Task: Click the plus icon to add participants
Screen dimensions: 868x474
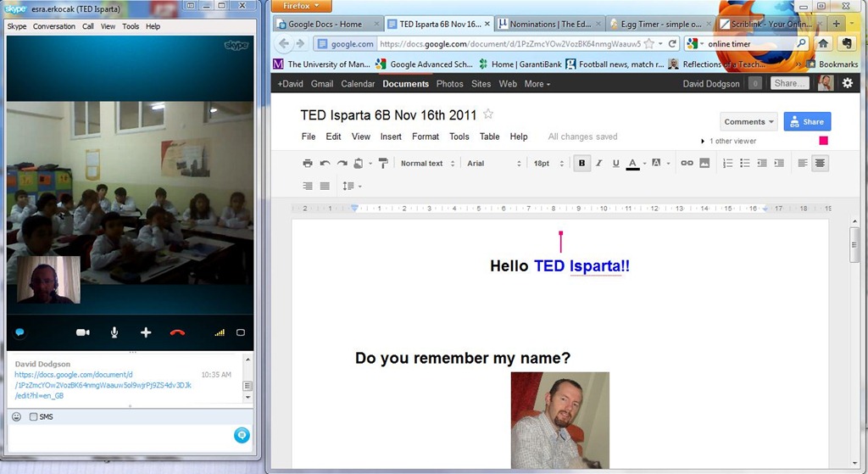Action: click(146, 332)
